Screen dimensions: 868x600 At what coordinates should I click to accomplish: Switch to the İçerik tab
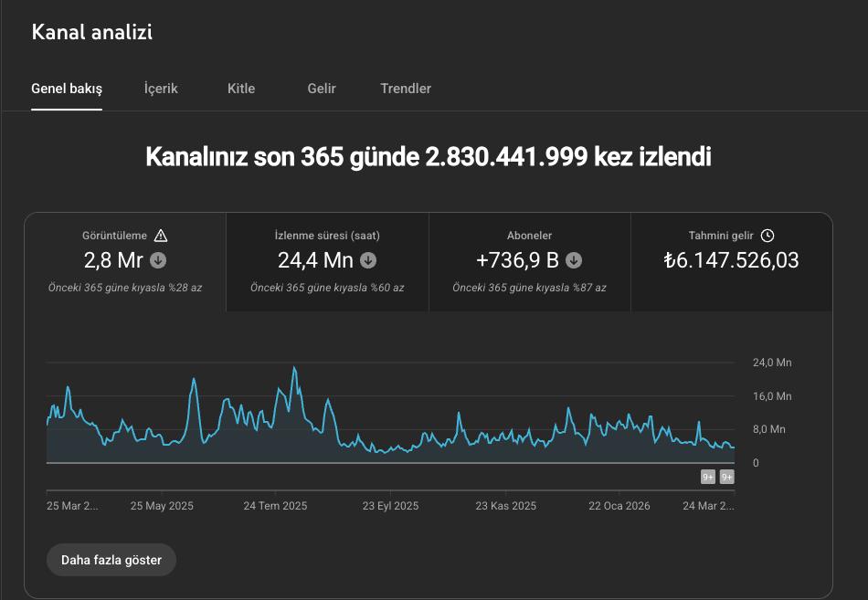coord(160,89)
